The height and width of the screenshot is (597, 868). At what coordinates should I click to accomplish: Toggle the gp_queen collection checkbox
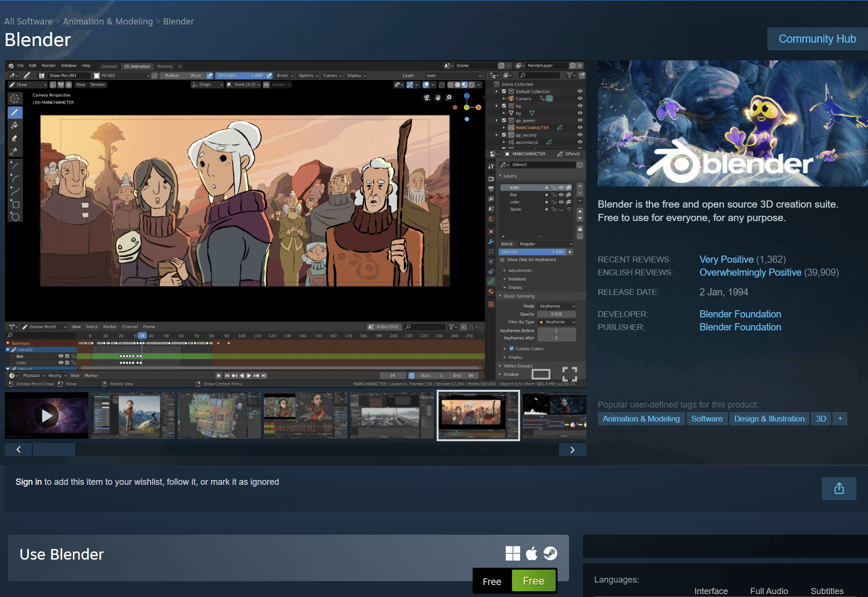tap(504, 120)
